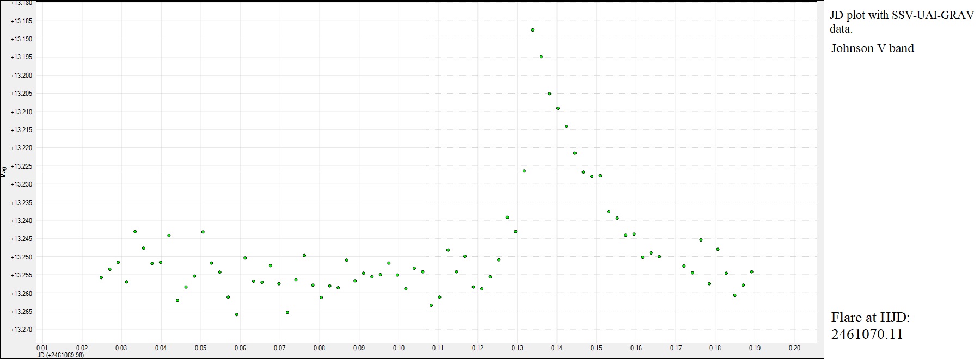The width and height of the screenshot is (980, 359).
Task: Click the Johnson V band text
Action: pyautogui.click(x=872, y=48)
